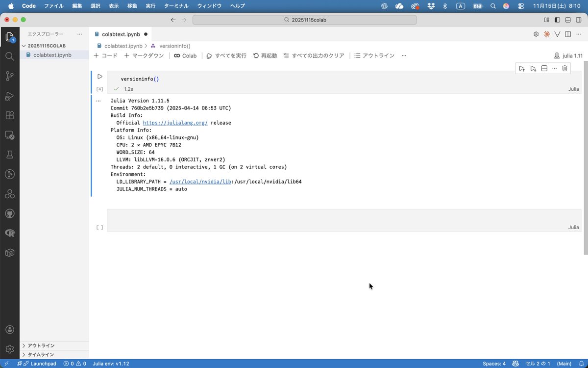The image size is (588, 368).
Task: Expand the タイムライン section
Action: pyautogui.click(x=54, y=354)
